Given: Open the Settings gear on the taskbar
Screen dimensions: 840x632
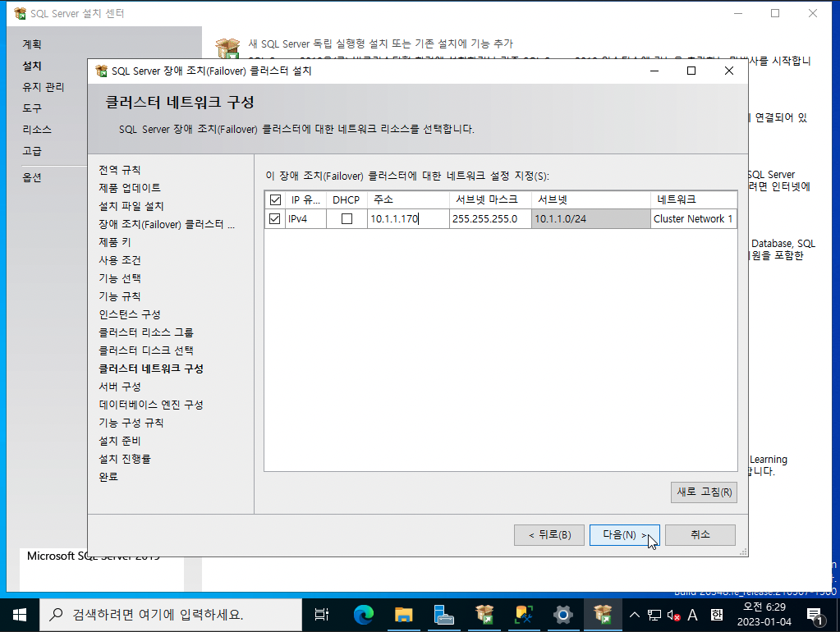Looking at the screenshot, I should [563, 615].
